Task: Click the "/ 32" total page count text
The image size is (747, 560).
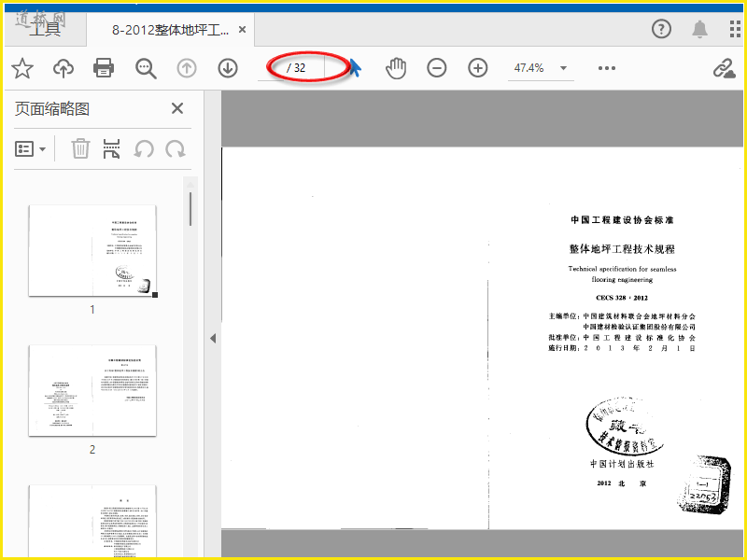Action: pyautogui.click(x=296, y=68)
